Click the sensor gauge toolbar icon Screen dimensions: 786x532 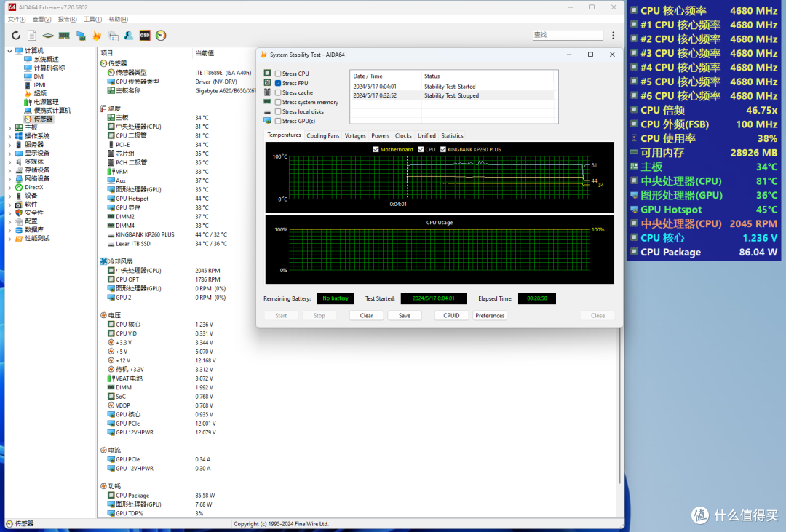[x=161, y=35]
